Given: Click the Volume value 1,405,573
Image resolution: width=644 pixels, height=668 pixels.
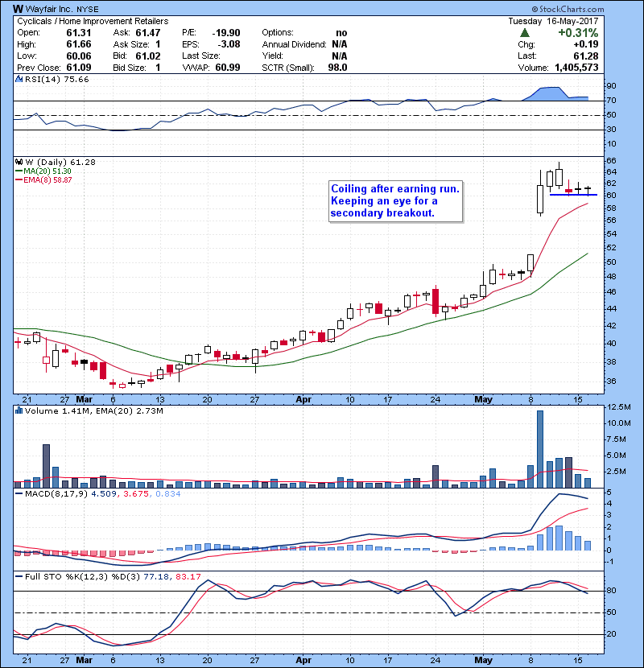Looking at the screenshot, I should pos(576,68).
